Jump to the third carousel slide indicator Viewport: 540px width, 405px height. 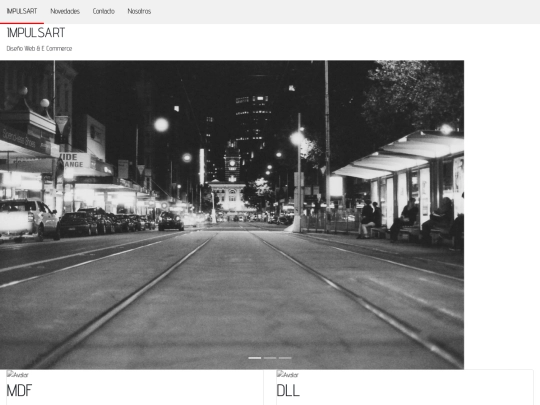point(285,358)
